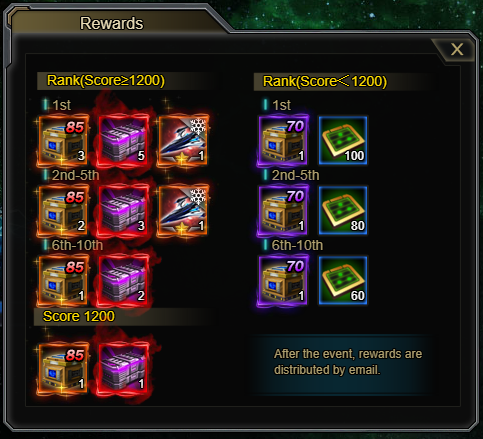Click the level 70 crate in 2nd-5th row

[283, 210]
